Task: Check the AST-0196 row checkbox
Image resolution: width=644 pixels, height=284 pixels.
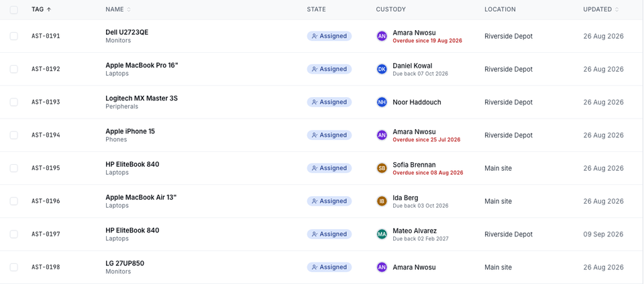Action: [14, 201]
